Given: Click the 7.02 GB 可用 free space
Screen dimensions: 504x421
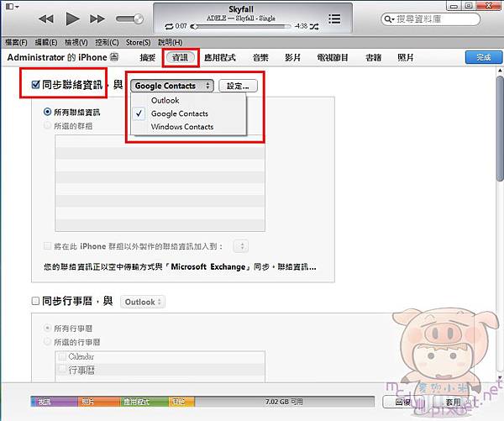Looking at the screenshot, I should 284,402.
